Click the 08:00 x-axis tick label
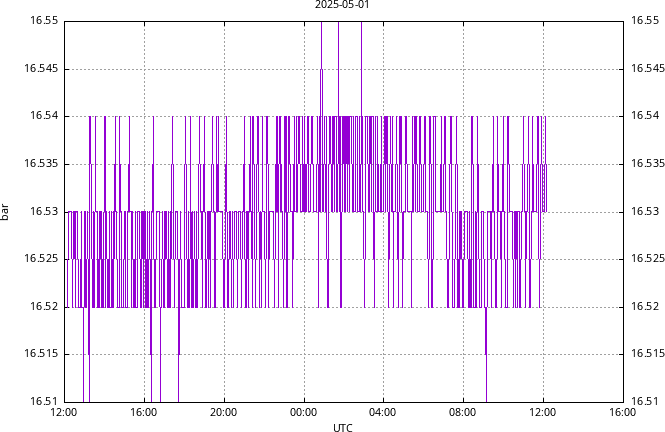Screen dimensions: 665x432 pos(463,412)
